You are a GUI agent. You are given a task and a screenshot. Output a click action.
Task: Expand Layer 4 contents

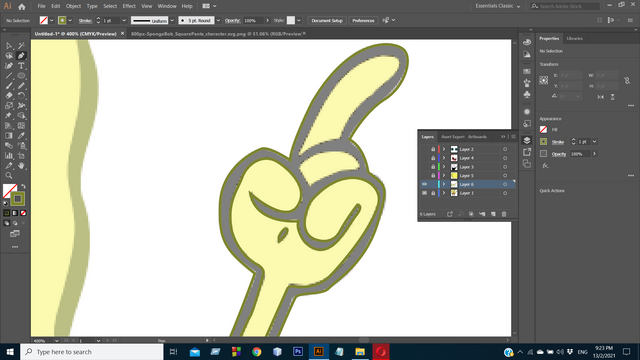[444, 158]
